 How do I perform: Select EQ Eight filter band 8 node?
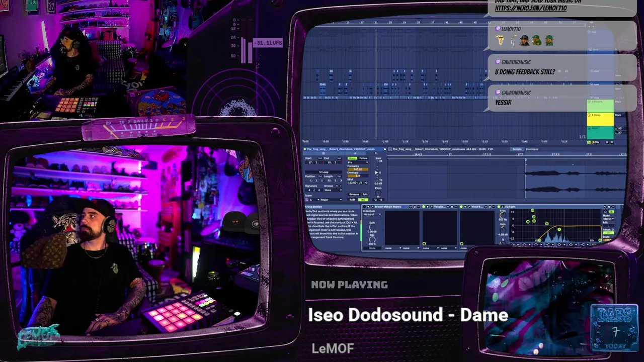point(600,240)
